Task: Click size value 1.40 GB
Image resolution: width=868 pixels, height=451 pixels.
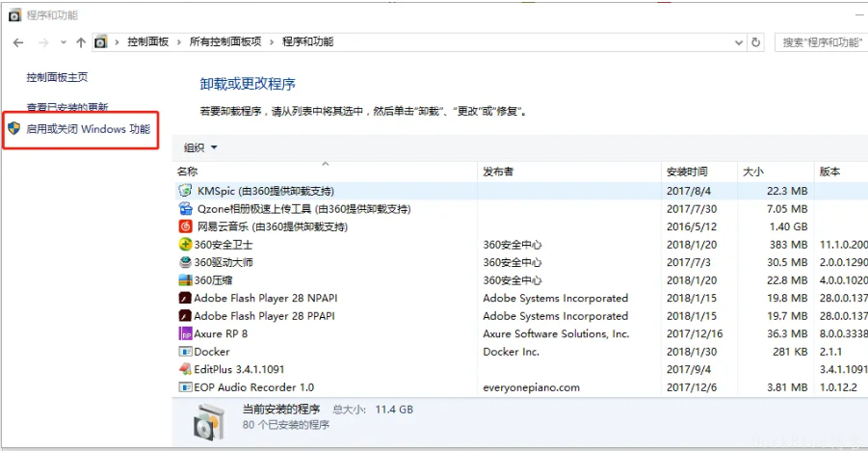Action: (x=788, y=226)
